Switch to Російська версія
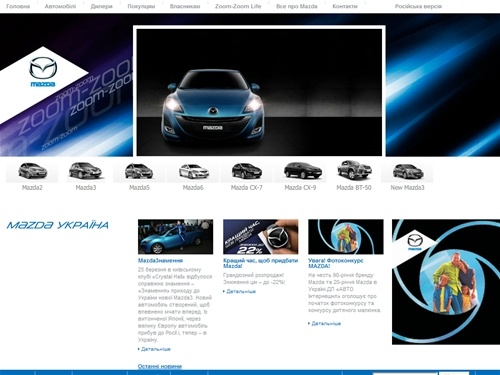Screen dimensions: 500x375 coord(418,6)
